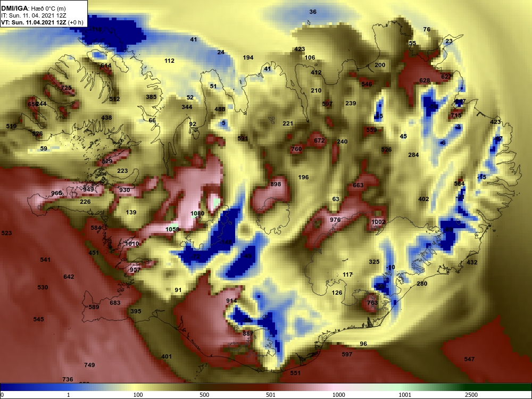Click the title 'DMI/IGA: Hæð 0°C (m)'
Image resolution: width=532 pixels, height=399 pixels.
(34, 8)
